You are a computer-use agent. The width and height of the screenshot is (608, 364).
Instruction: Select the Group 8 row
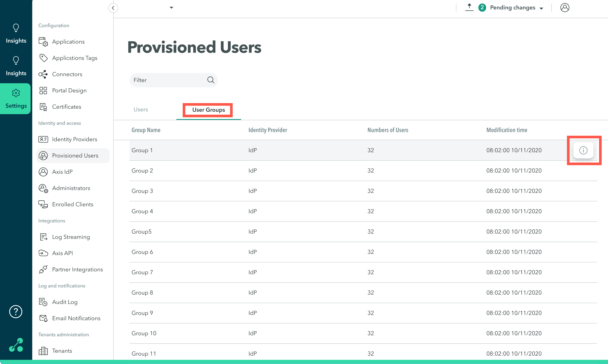click(363, 293)
